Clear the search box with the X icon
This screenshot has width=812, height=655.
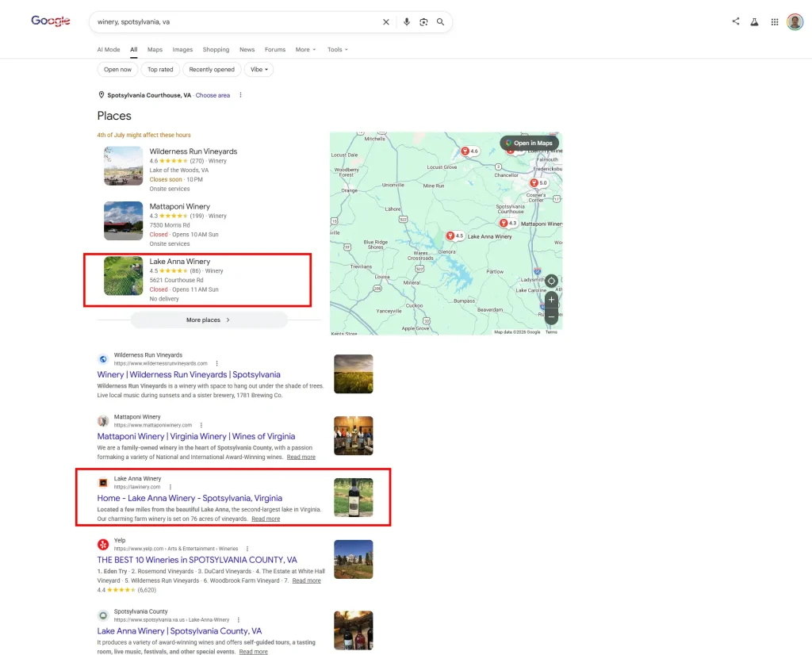coord(386,21)
